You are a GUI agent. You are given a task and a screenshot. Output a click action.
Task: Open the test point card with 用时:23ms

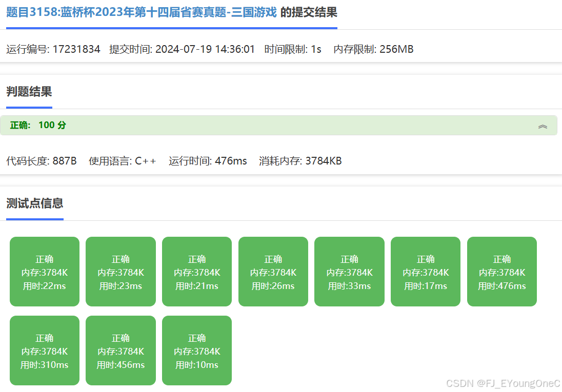pos(121,272)
